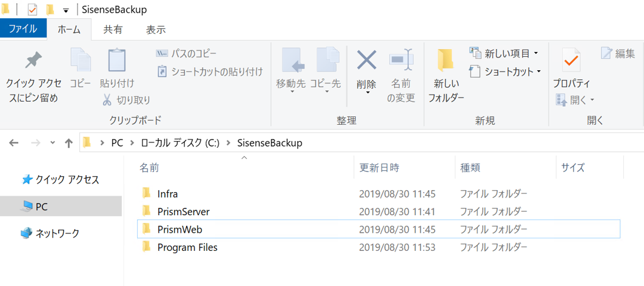The image size is (644, 286).
Task: Click the Paste (貼り付け) clipboard icon
Action: [x=116, y=61]
